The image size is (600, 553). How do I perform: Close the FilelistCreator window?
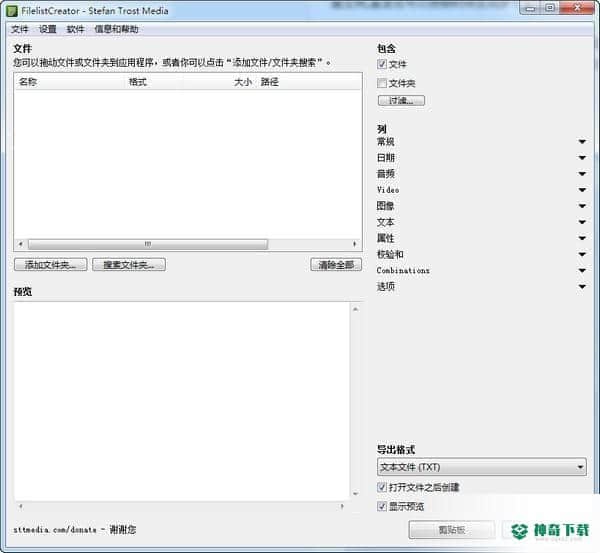(x=578, y=8)
